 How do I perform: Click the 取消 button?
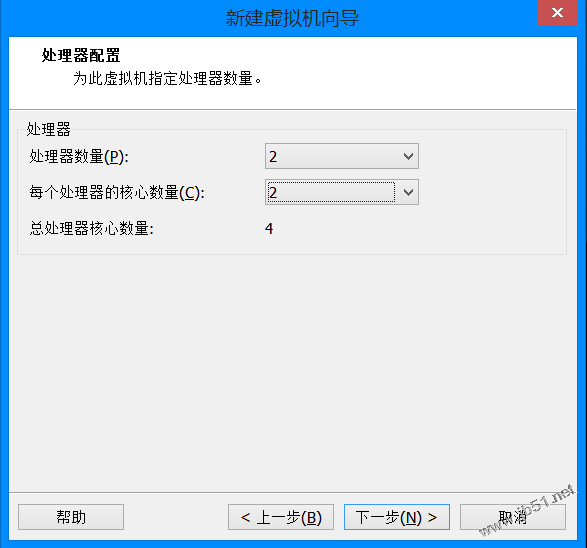coord(513,517)
